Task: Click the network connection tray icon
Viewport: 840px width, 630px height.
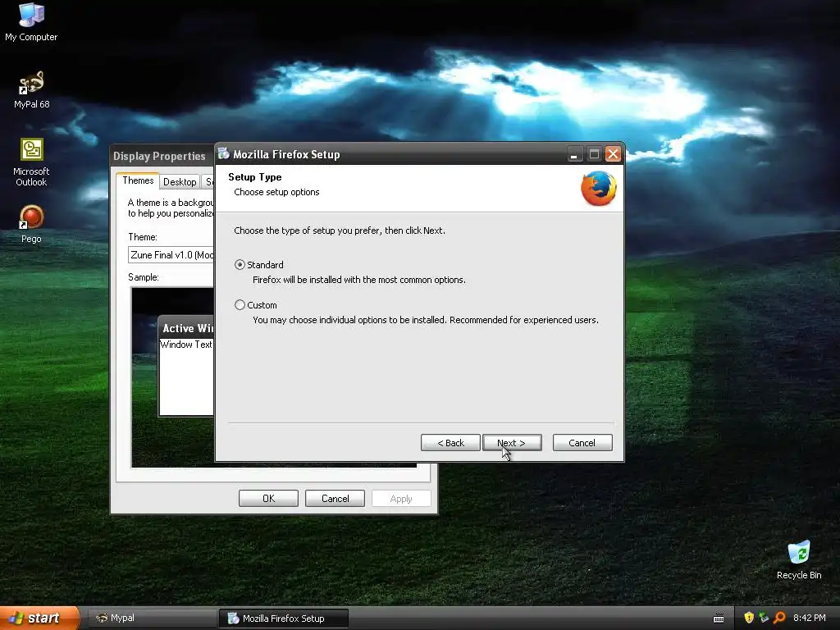Action: point(764,618)
